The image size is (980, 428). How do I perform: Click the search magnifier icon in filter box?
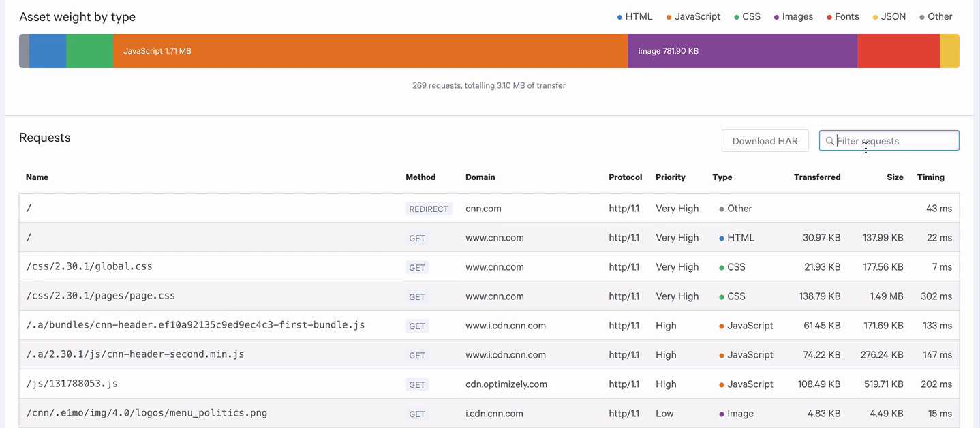pos(829,141)
